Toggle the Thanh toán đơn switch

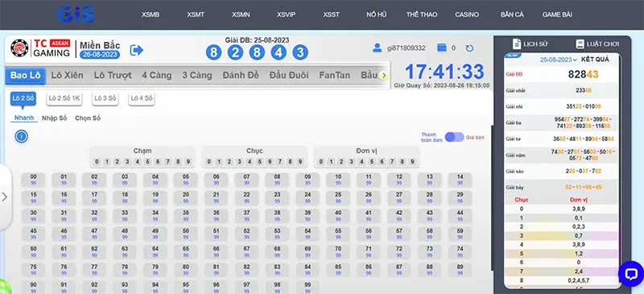[454, 137]
